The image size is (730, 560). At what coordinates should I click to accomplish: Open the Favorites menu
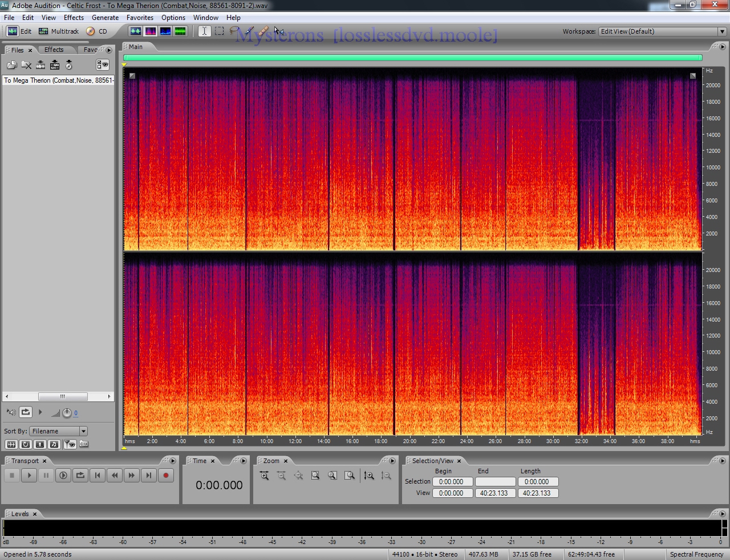coord(140,18)
